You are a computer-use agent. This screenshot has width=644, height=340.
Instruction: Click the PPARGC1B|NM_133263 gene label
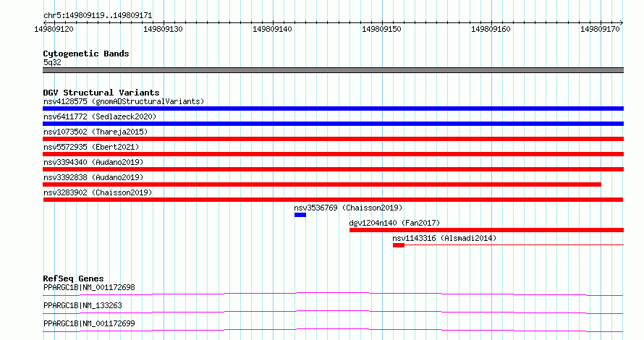coord(82,305)
